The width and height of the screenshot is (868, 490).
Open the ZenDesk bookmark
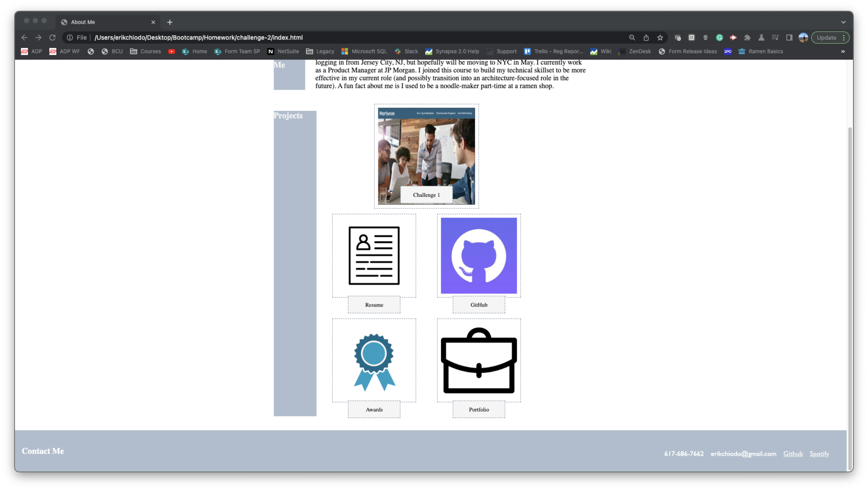pyautogui.click(x=635, y=51)
